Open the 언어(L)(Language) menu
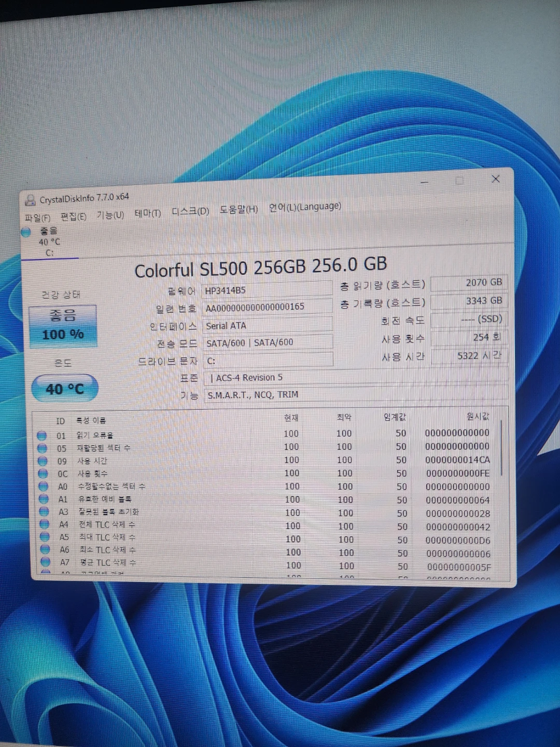 [305, 206]
